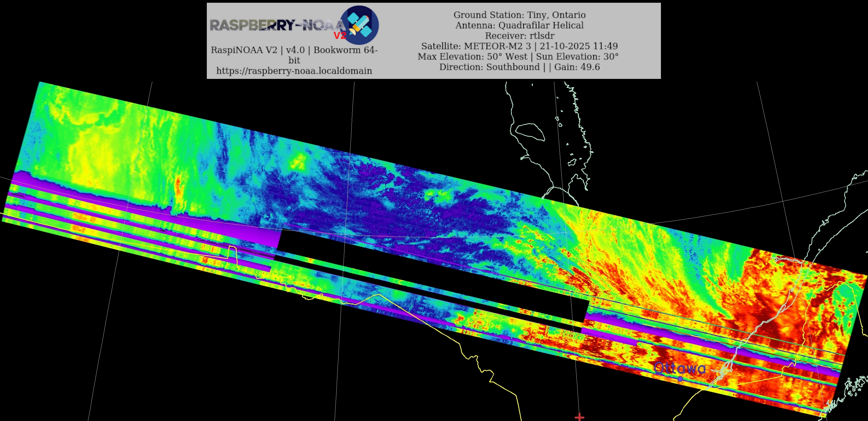Click the Receiver: rtlsdr line
Image resolution: width=868 pixels, height=421 pixels.
pyautogui.click(x=519, y=36)
